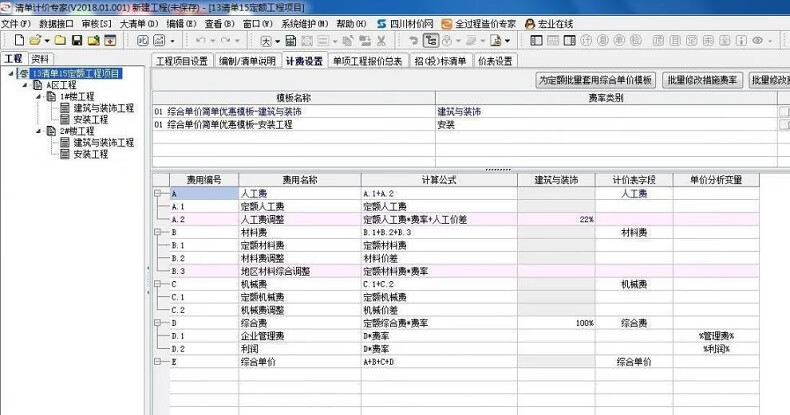
Task: Collapse row B 材料费 expander
Action: coord(158,232)
